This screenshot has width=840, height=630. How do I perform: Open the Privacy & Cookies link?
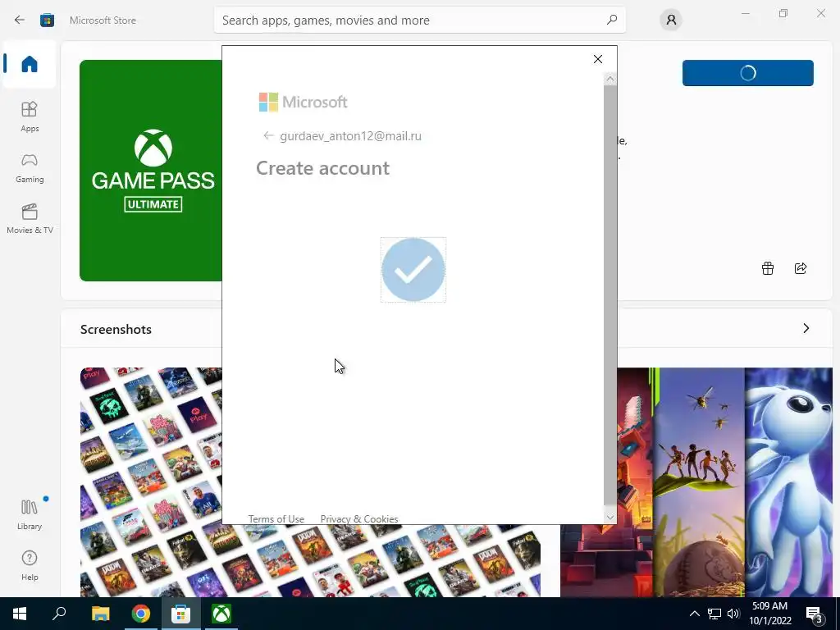pos(359,518)
